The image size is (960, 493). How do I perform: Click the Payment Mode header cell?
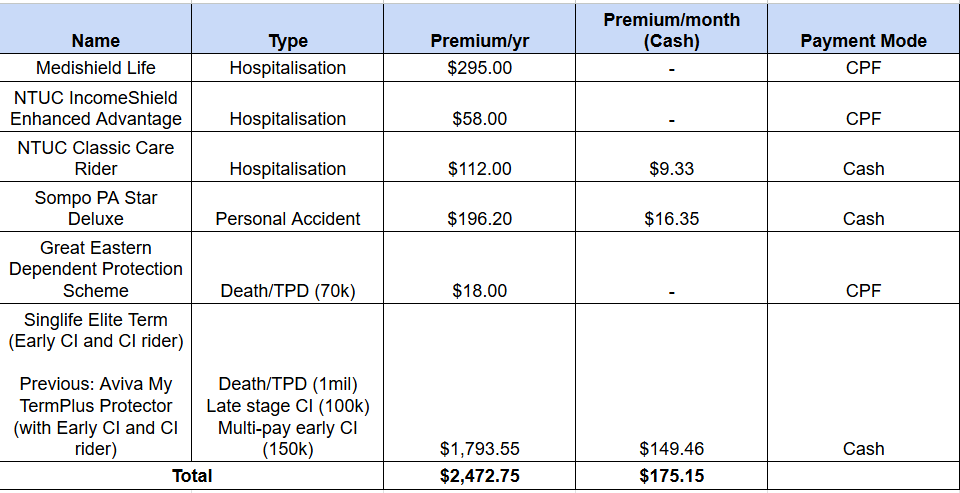click(x=863, y=41)
